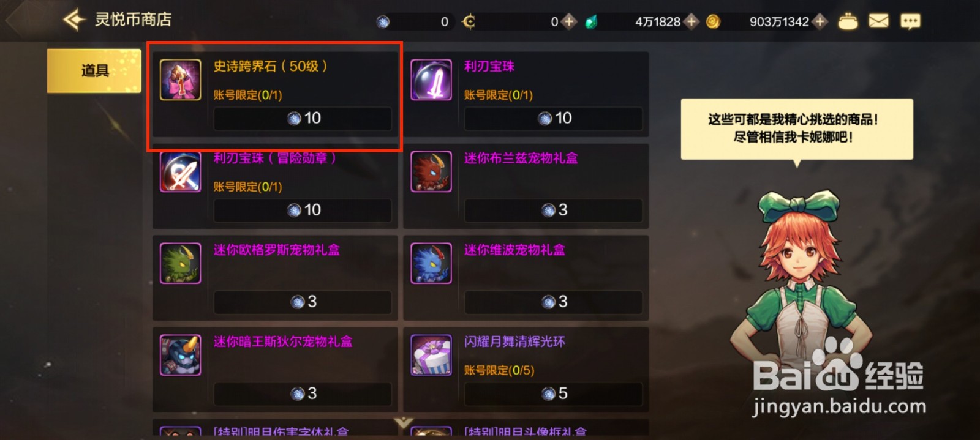Select the 史诗跨界石 (50级) item icon
The height and width of the screenshot is (440, 980).
pyautogui.click(x=180, y=80)
